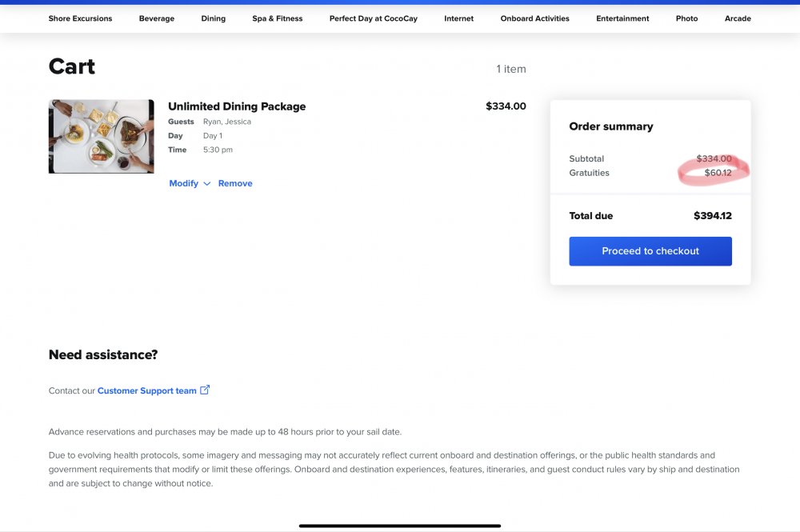Open the Arcade menu item
The image size is (800, 532).
tap(738, 18)
